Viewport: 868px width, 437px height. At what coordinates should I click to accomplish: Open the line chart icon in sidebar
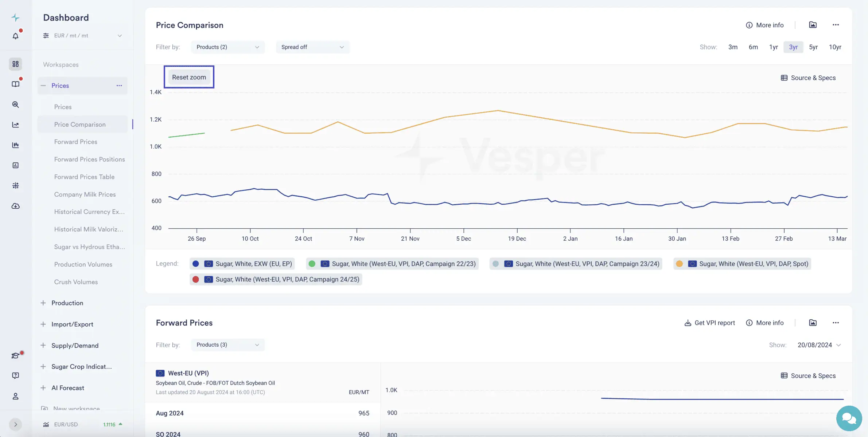click(15, 125)
